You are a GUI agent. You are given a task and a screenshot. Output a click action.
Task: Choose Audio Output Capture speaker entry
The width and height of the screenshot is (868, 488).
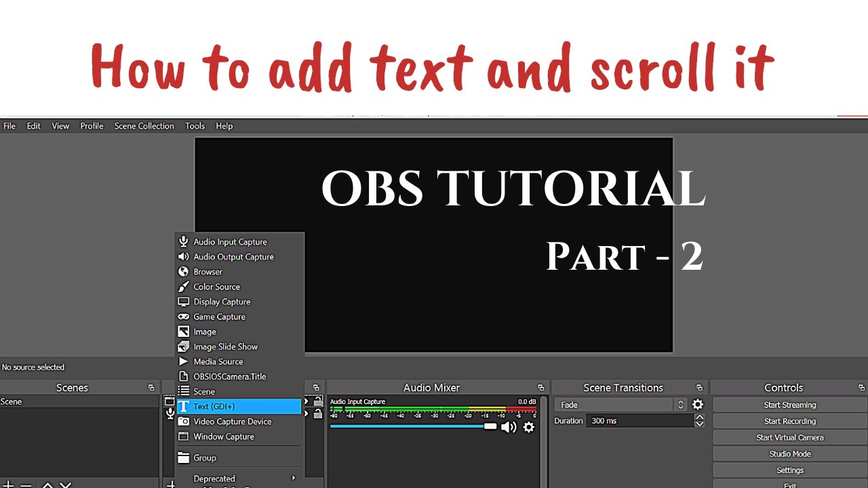pos(239,257)
